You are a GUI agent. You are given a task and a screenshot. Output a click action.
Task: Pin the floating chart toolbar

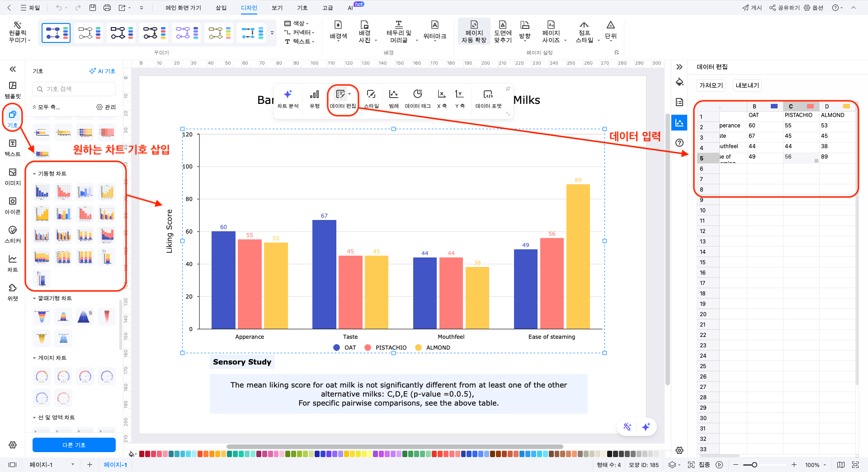[x=508, y=89]
